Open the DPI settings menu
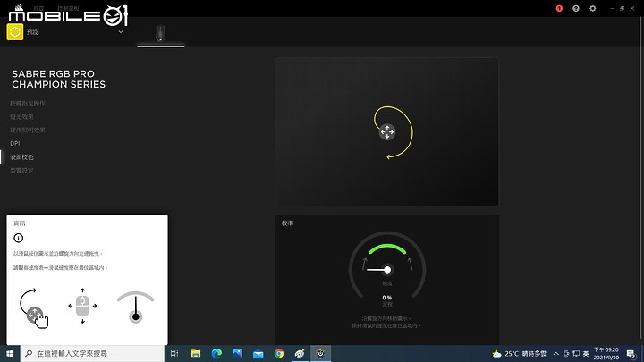The height and width of the screenshot is (362, 644). tap(15, 143)
